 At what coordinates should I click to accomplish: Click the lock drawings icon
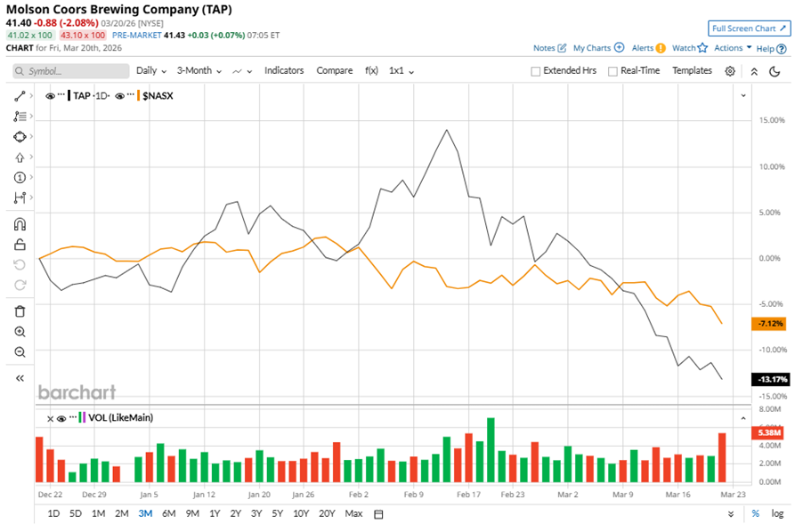[20, 245]
